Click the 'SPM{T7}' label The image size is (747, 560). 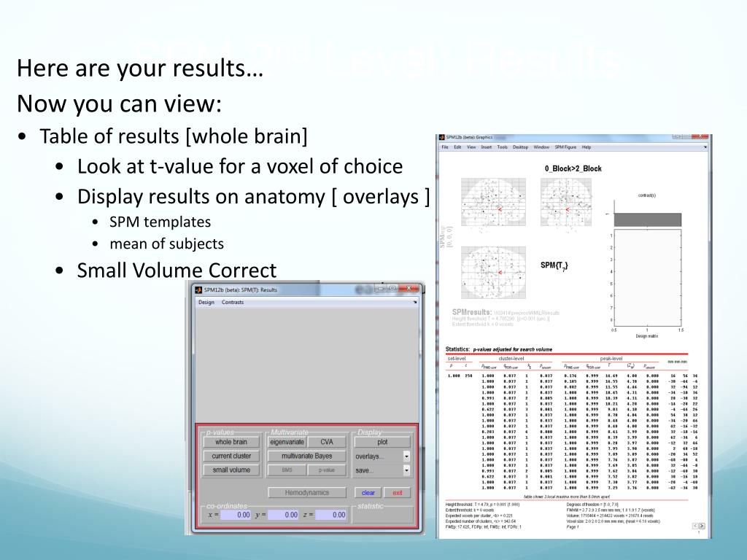554,265
